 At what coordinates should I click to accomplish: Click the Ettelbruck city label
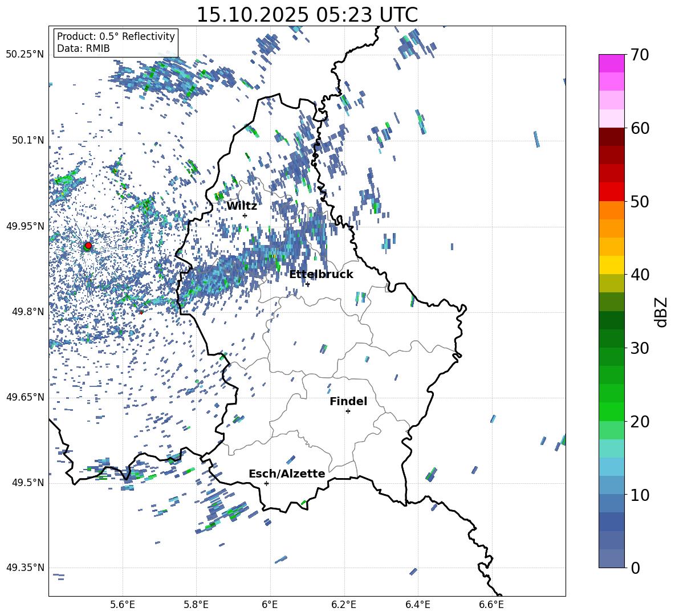321,275
